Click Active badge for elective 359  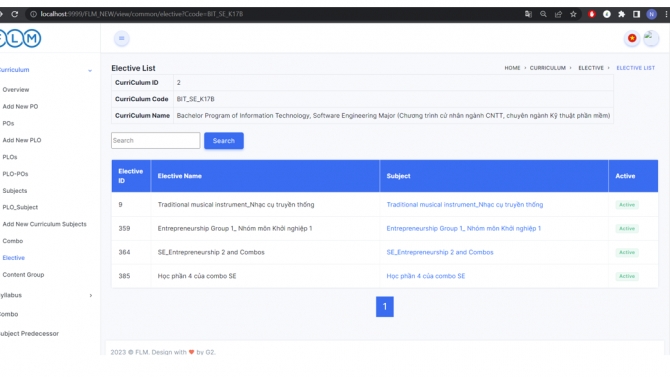627,229
